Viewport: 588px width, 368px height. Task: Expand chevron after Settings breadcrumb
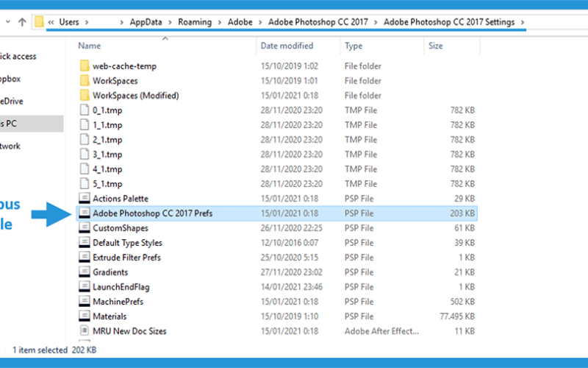[523, 23]
